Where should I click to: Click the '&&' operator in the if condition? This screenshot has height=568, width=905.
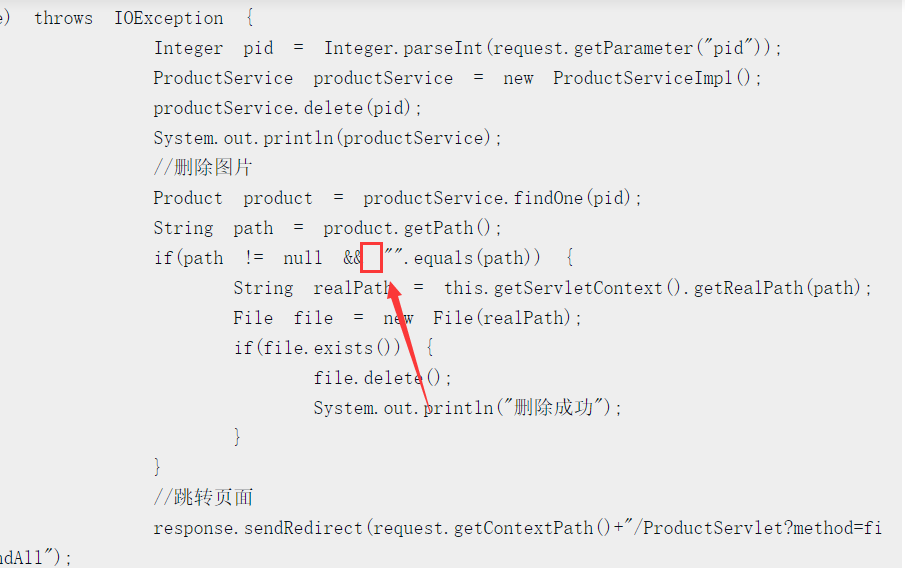pyautogui.click(x=352, y=258)
